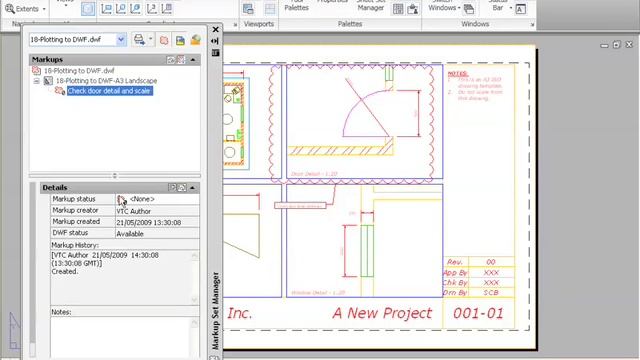
Task: Click the Windows panel label
Action: [475, 24]
